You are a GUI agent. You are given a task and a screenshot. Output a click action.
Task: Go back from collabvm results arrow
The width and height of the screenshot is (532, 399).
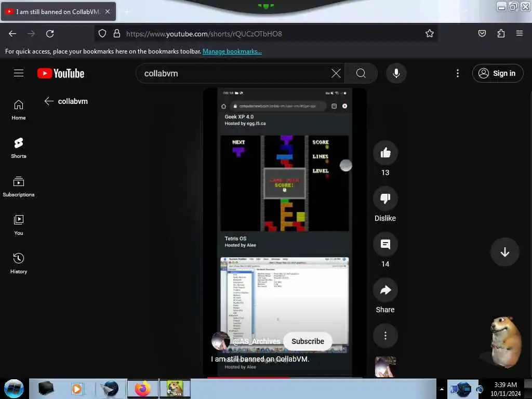(49, 101)
